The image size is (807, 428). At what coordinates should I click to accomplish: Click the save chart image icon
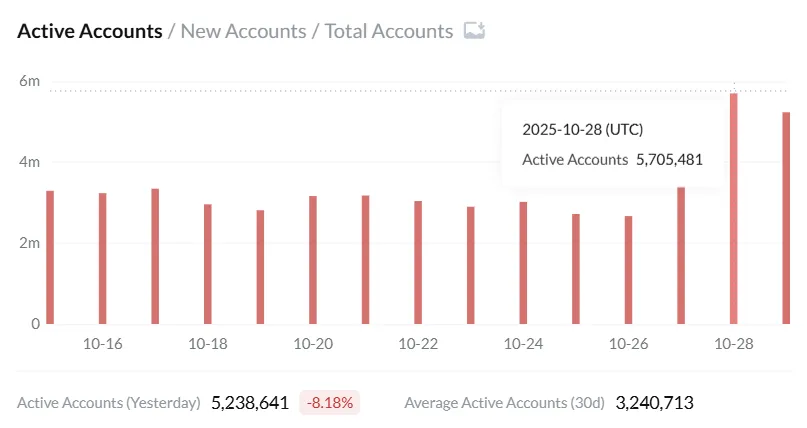click(x=474, y=31)
